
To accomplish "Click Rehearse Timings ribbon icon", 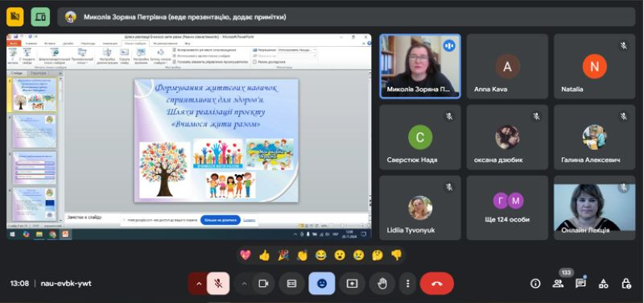I will tap(141, 56).
